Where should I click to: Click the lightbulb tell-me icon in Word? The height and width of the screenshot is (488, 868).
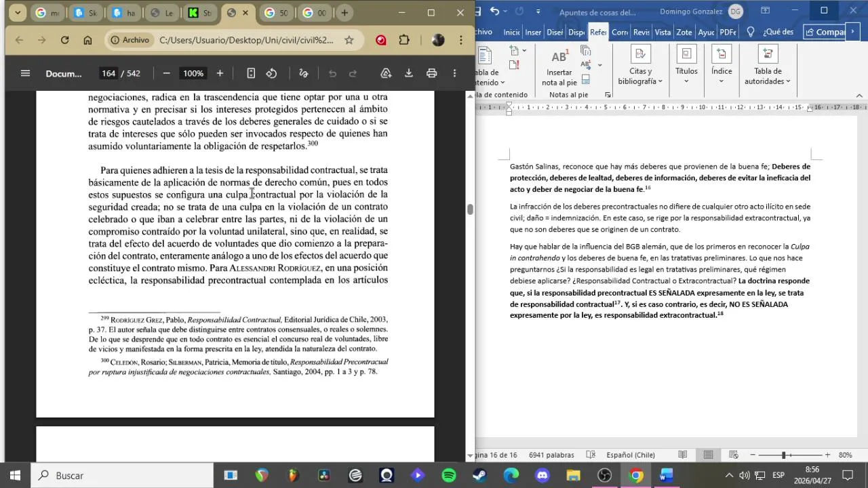(x=751, y=32)
